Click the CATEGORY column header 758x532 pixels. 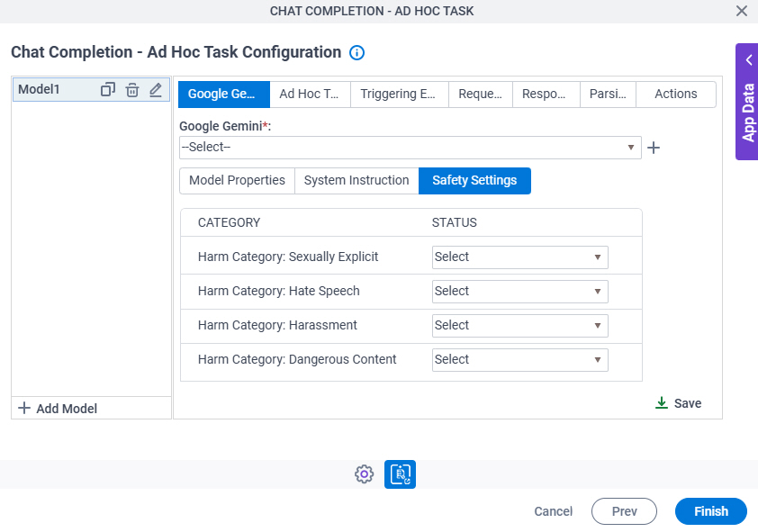(x=230, y=222)
